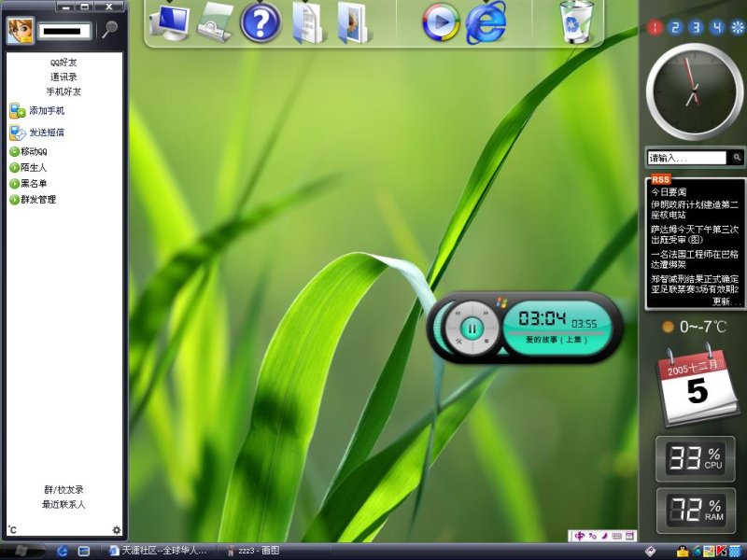Switch to the 最近联系人 tab
747x560 pixels.
pyautogui.click(x=63, y=504)
